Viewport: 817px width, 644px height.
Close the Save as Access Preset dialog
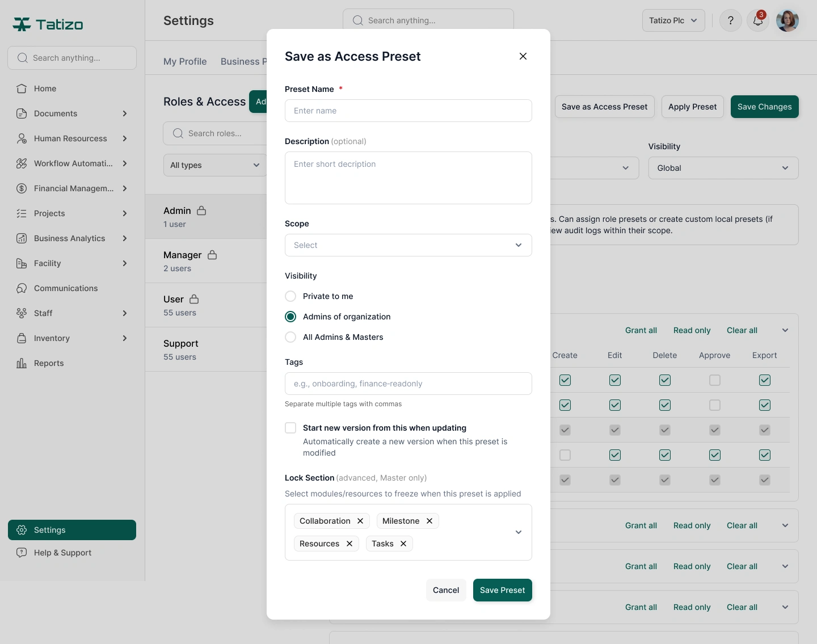pos(523,56)
